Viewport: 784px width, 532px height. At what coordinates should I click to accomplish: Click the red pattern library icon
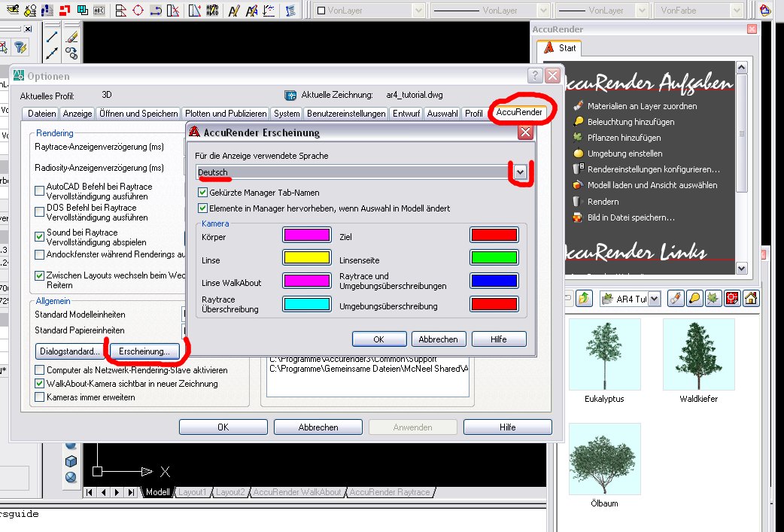[732, 299]
